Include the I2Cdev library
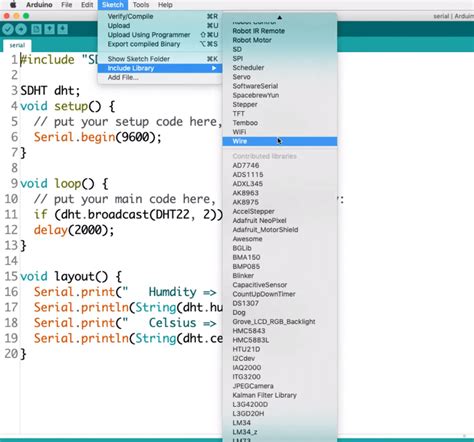The width and height of the screenshot is (474, 442). pos(280,359)
